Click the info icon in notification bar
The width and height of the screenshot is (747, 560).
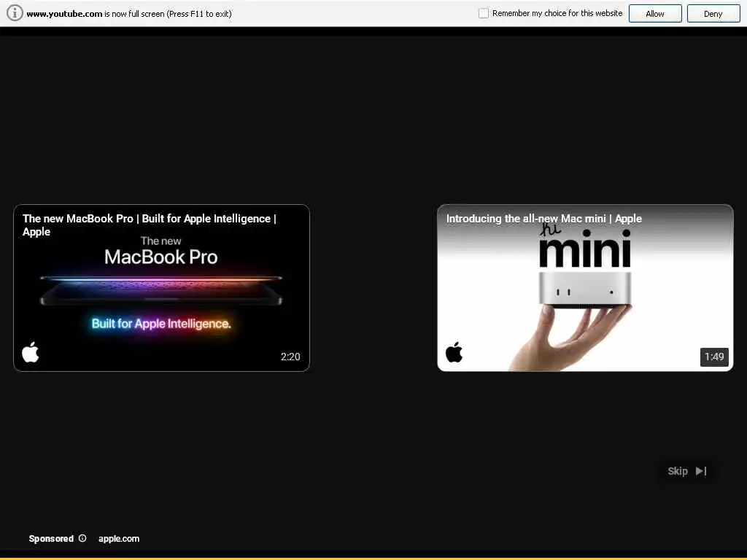(x=15, y=13)
